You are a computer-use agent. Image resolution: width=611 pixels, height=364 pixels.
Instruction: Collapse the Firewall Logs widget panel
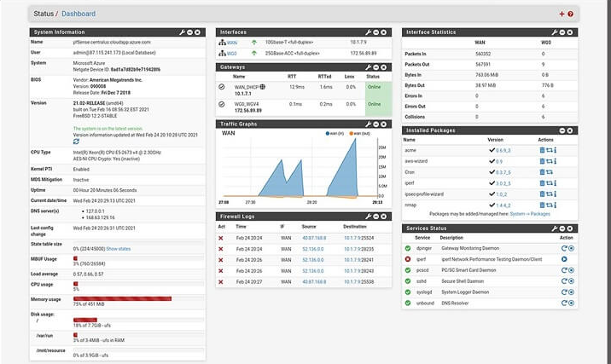[x=376, y=217]
